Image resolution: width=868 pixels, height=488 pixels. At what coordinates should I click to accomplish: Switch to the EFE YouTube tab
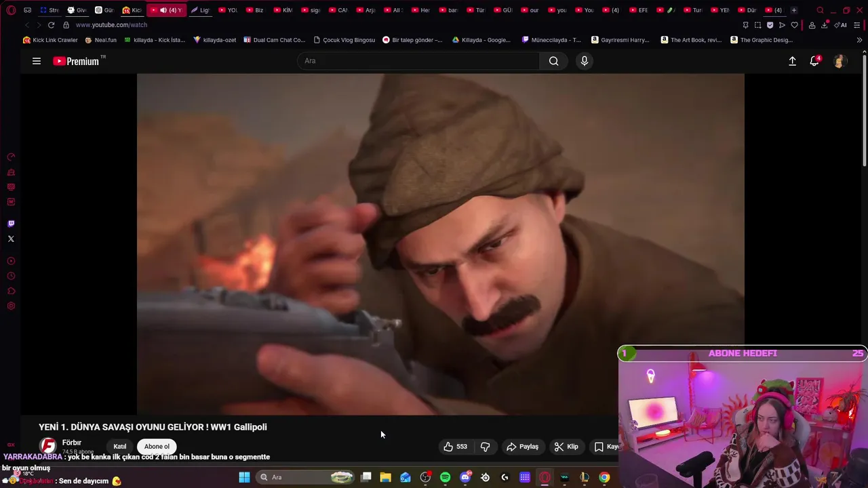(x=638, y=10)
